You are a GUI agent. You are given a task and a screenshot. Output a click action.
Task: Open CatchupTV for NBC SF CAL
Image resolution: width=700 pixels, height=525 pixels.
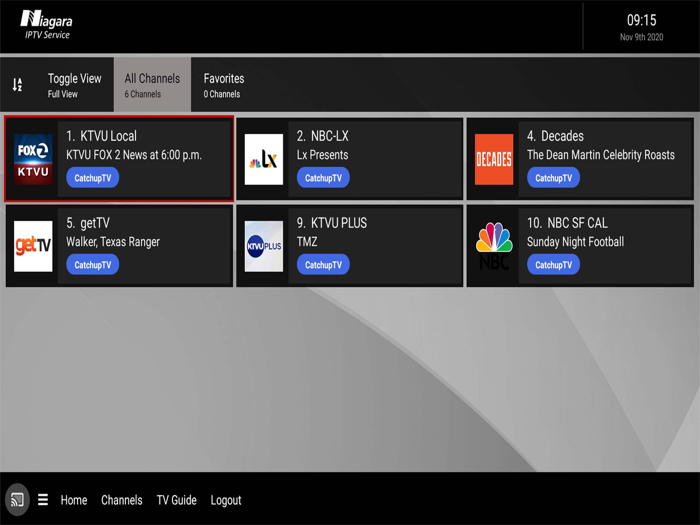[x=554, y=265]
